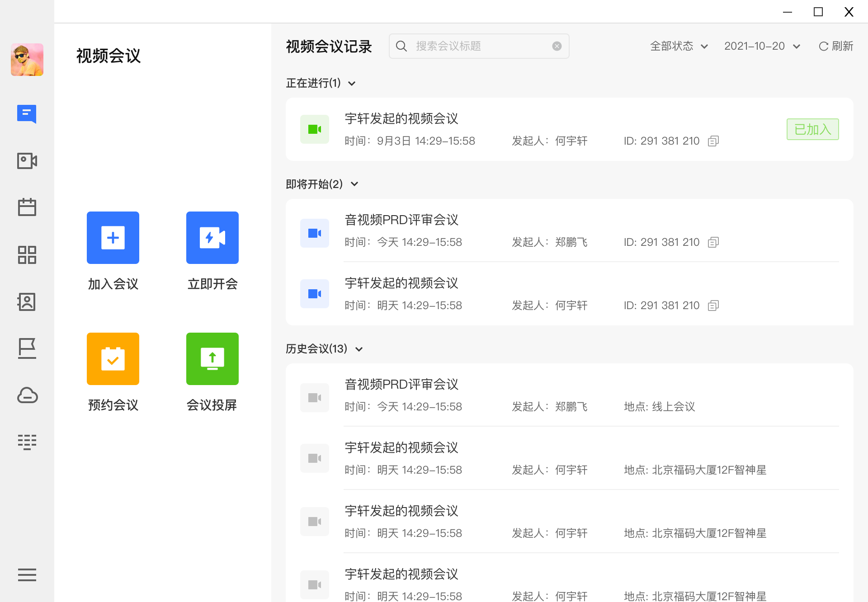Open video meeting sidebar icon
This screenshot has height=602, width=868.
point(27,161)
